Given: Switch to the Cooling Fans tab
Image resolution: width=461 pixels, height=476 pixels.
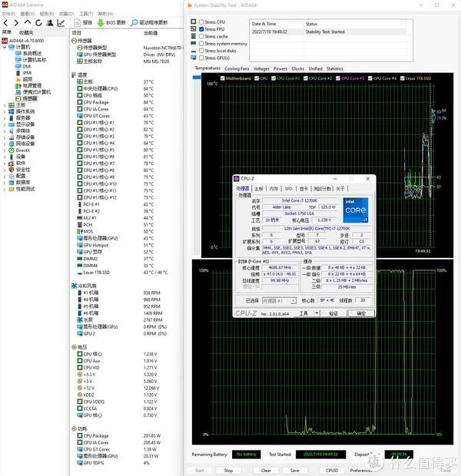Looking at the screenshot, I should point(237,68).
